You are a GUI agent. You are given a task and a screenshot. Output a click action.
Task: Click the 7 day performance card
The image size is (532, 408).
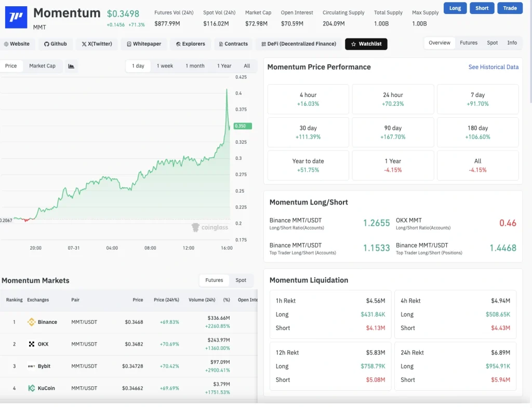(478, 99)
